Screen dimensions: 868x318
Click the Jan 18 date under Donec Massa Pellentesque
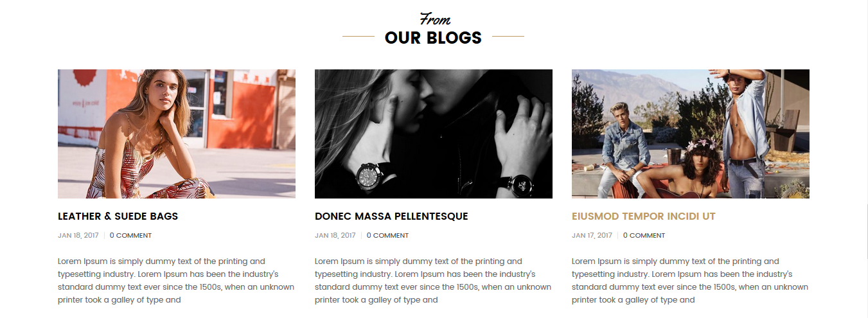[x=335, y=236]
